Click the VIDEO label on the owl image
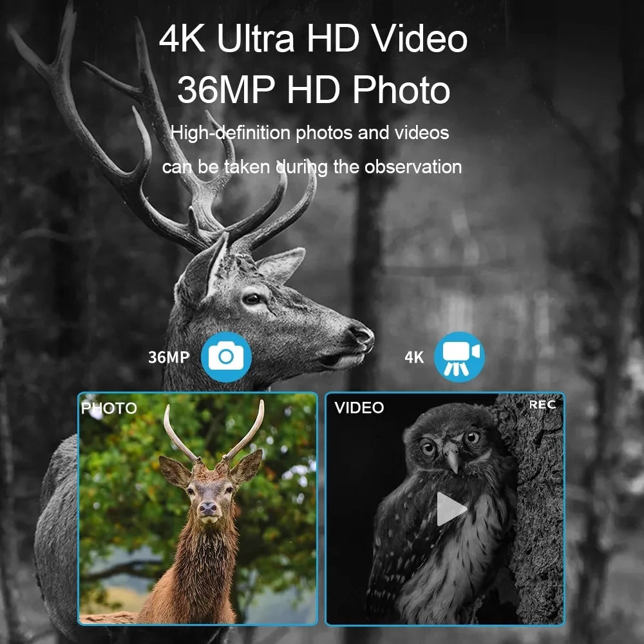Image resolution: width=644 pixels, height=644 pixels. [x=359, y=408]
